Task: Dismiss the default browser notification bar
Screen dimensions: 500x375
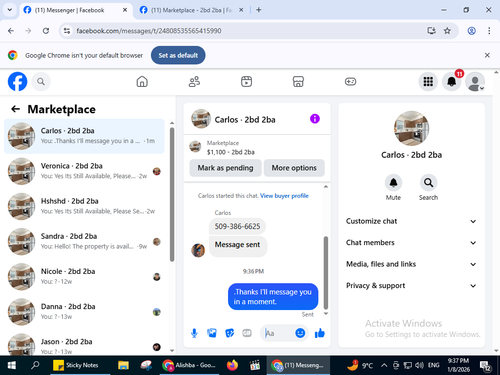Action: (x=487, y=55)
